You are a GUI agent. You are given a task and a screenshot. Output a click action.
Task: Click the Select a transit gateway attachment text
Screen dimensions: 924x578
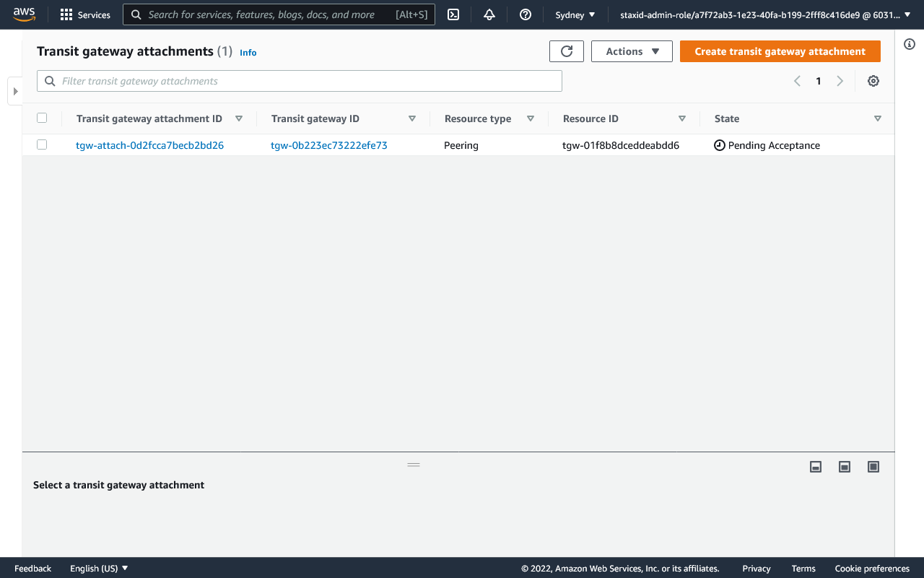click(119, 485)
